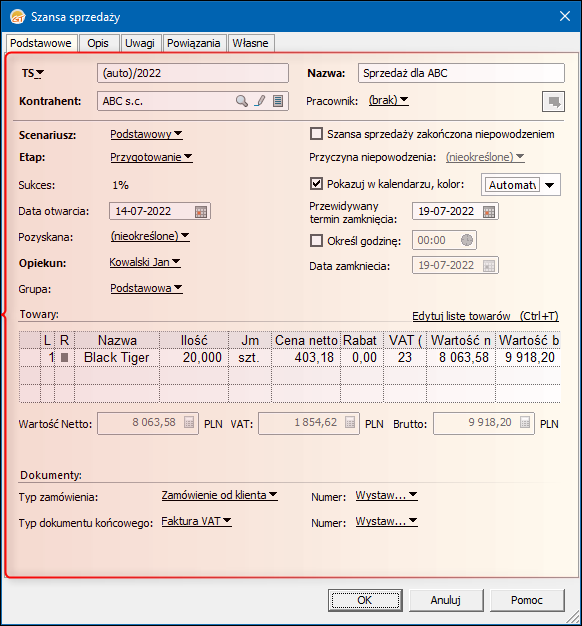The width and height of the screenshot is (582, 626).
Task: Click the Edytuj listę towarów link
Action: point(485,316)
